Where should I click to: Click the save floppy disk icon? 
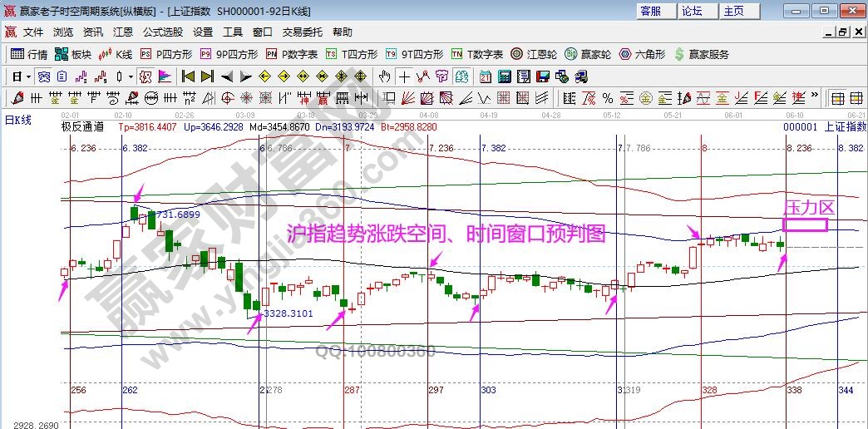point(543,76)
